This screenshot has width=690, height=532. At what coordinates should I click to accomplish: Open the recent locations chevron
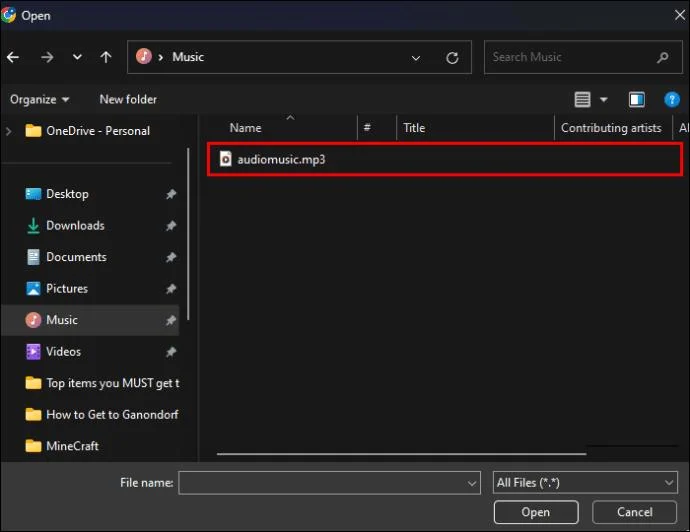click(77, 57)
